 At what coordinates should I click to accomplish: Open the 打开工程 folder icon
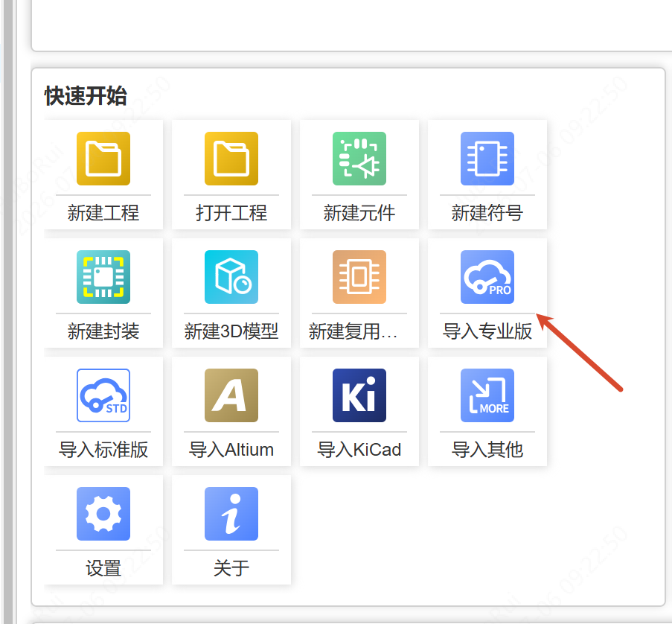[x=231, y=159]
